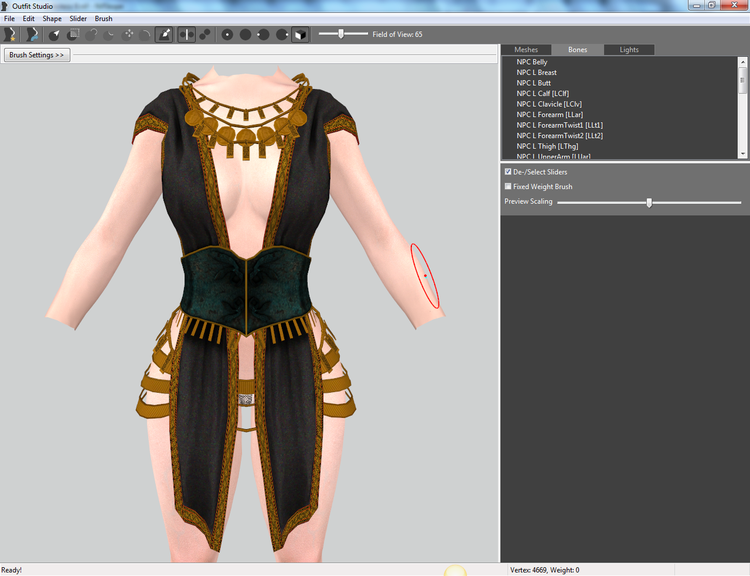The height and width of the screenshot is (576, 750).
Task: Select the smooth brush tool
Action: 145,34
